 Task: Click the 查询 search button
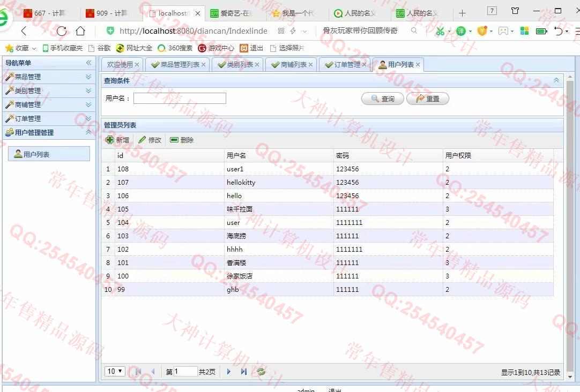click(x=383, y=99)
